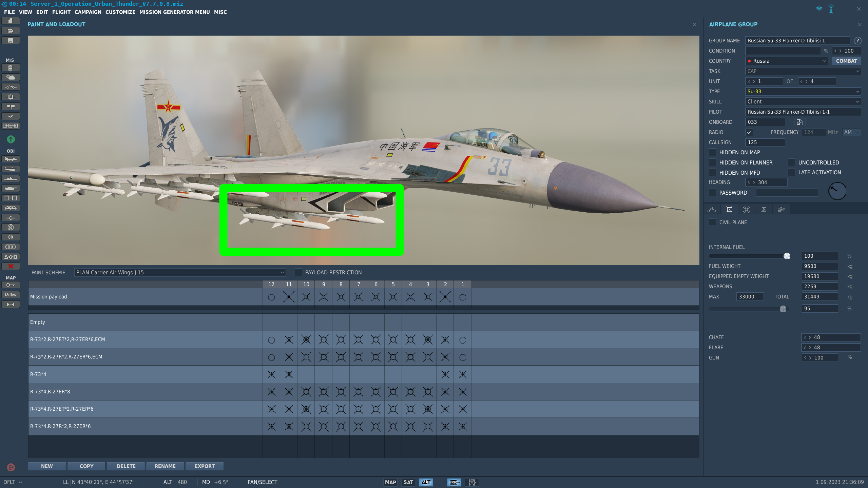Enable HIDDEN ON MFD checkbox
The image size is (868, 488).
(x=713, y=173)
